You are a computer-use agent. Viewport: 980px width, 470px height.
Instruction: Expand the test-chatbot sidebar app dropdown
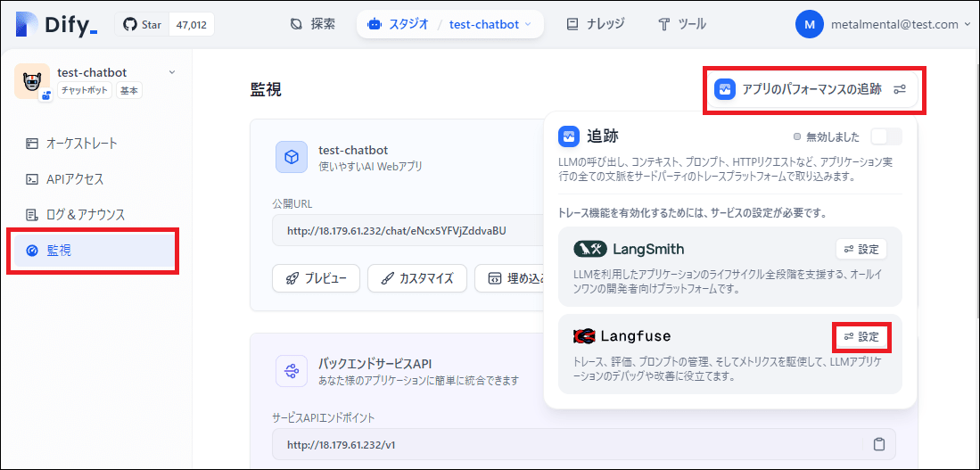point(172,72)
